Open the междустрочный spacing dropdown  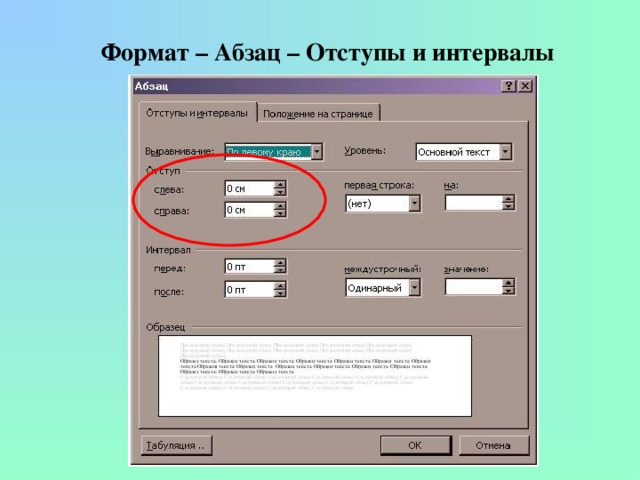[x=414, y=287]
